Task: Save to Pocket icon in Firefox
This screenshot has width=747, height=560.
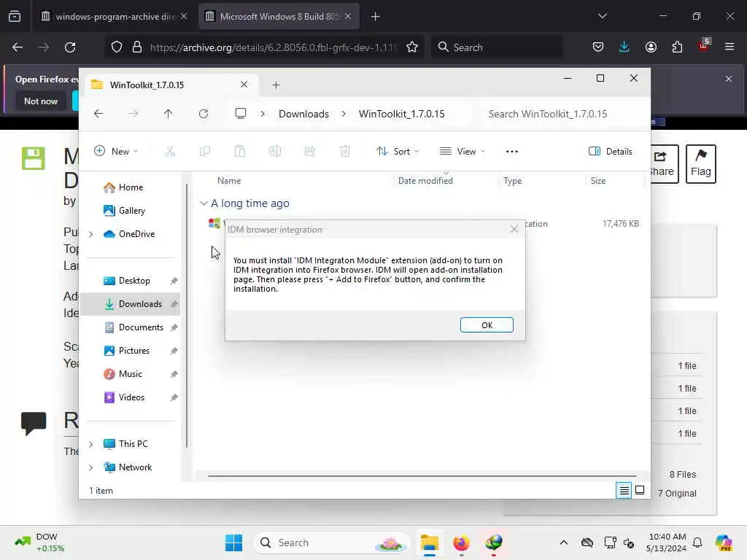Action: tap(598, 47)
